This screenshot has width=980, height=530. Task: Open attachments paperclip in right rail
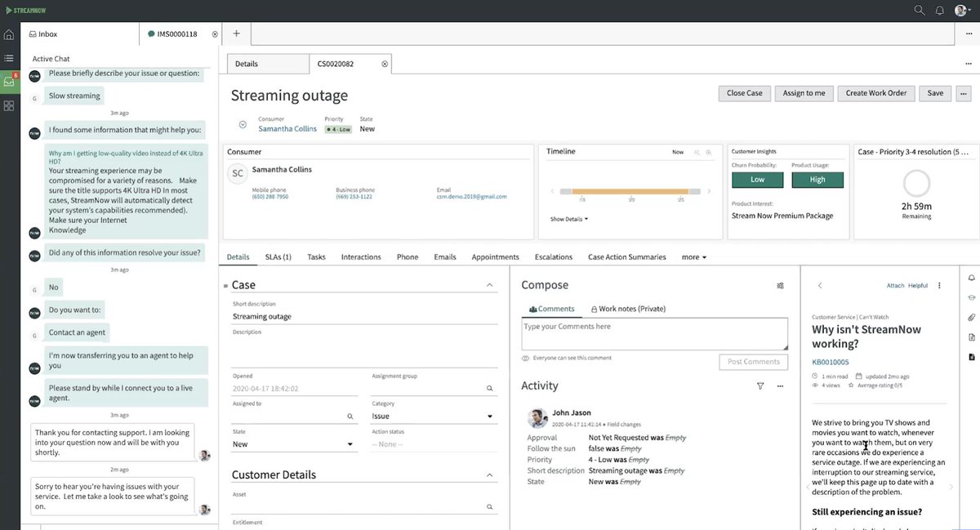click(x=972, y=318)
